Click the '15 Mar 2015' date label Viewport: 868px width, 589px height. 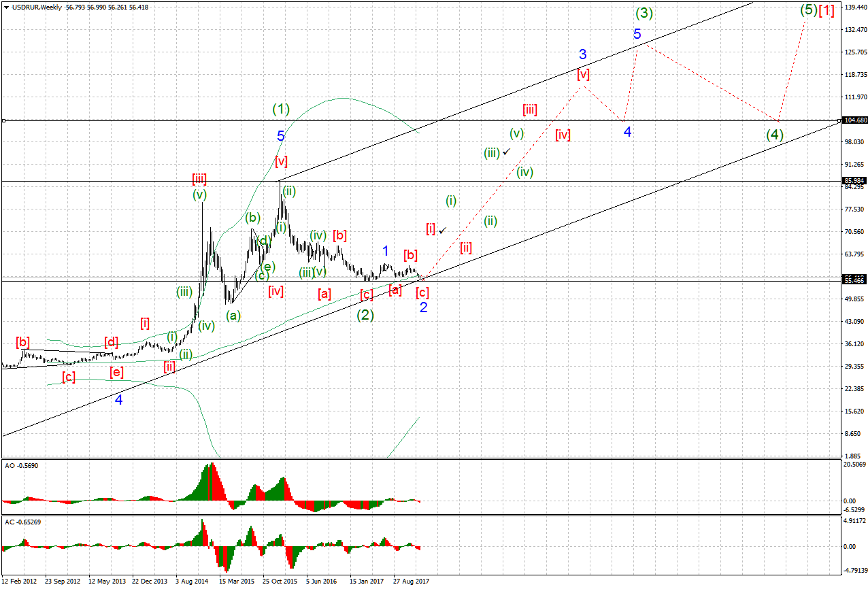237,582
